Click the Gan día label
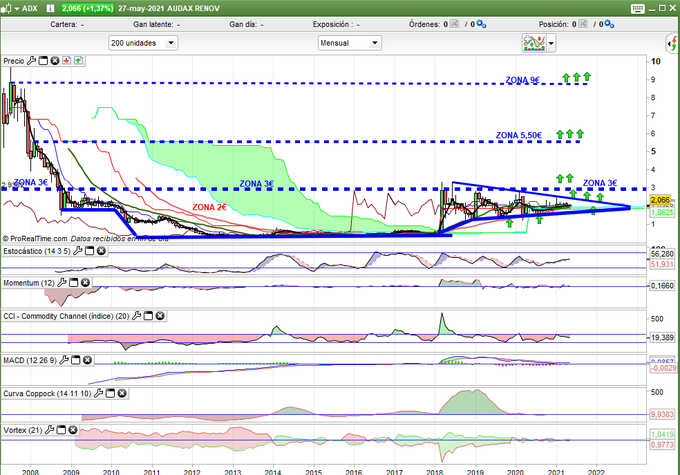This screenshot has width=680, height=475. coord(242,25)
